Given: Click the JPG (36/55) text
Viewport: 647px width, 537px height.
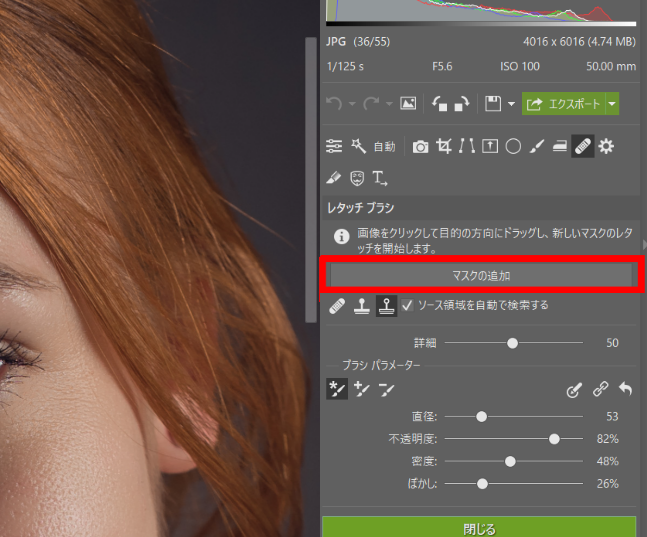Looking at the screenshot, I should (358, 42).
